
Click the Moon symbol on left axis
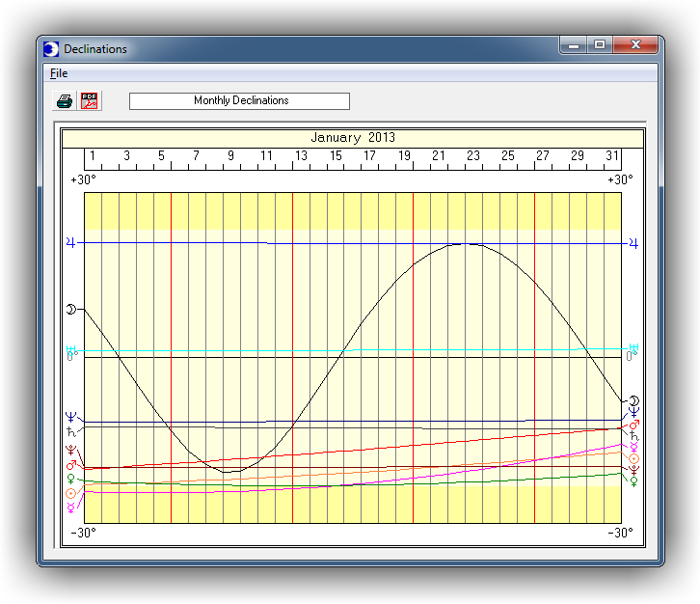tap(71, 309)
